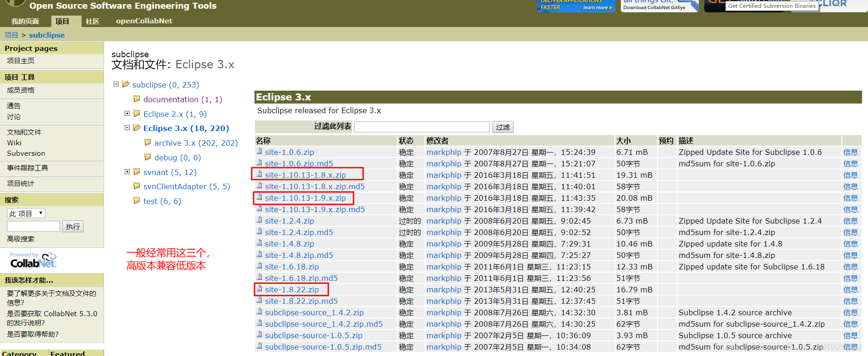Open 事件跟踪工具 in sidebar
The height and width of the screenshot is (356, 868).
28,168
